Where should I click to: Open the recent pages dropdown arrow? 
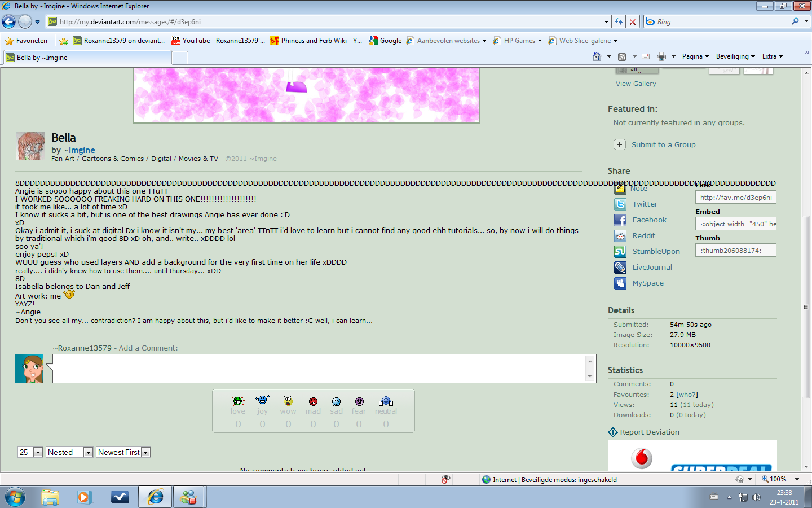(x=37, y=22)
